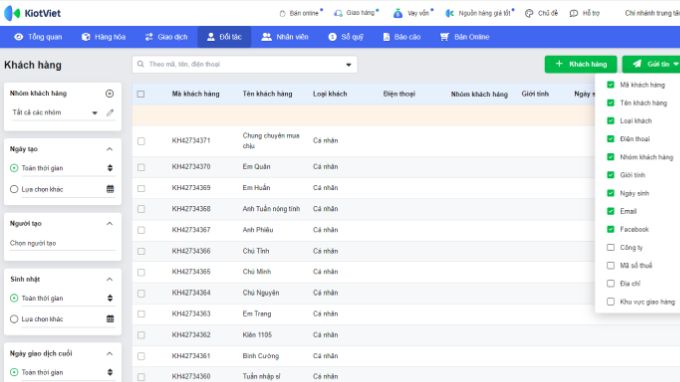Click customer name Em Trang
This screenshot has height=382, width=680.
[257, 313]
